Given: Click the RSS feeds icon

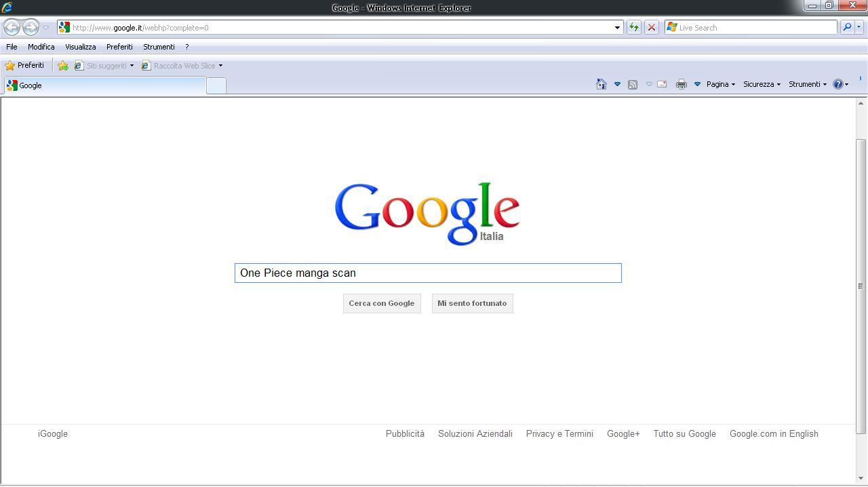Looking at the screenshot, I should (x=632, y=84).
